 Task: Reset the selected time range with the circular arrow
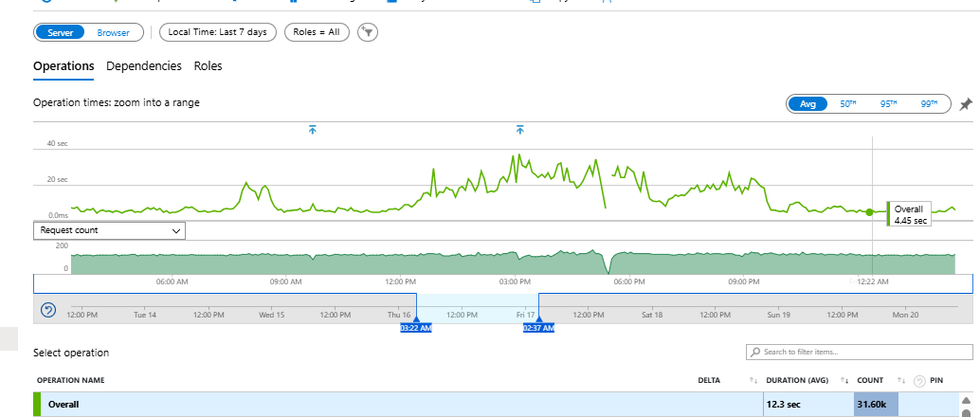click(x=48, y=309)
